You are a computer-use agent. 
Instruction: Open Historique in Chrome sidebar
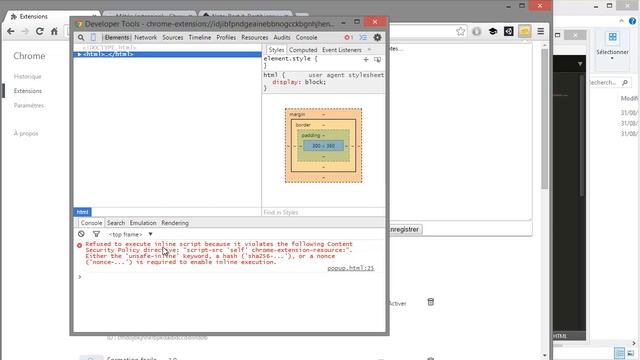point(27,76)
